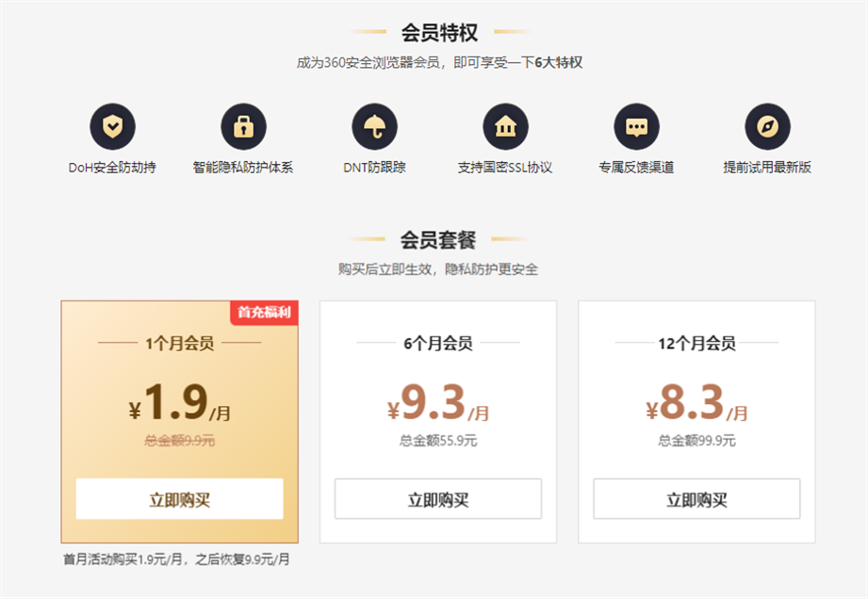The height and width of the screenshot is (599, 868).
Task: Click the 智能隐私防护体系 lock icon
Action: point(243,126)
